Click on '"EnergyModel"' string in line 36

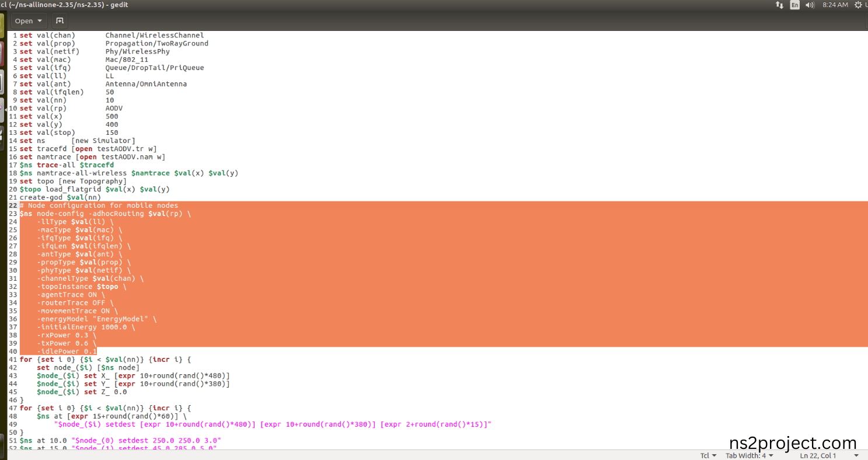[x=120, y=319]
